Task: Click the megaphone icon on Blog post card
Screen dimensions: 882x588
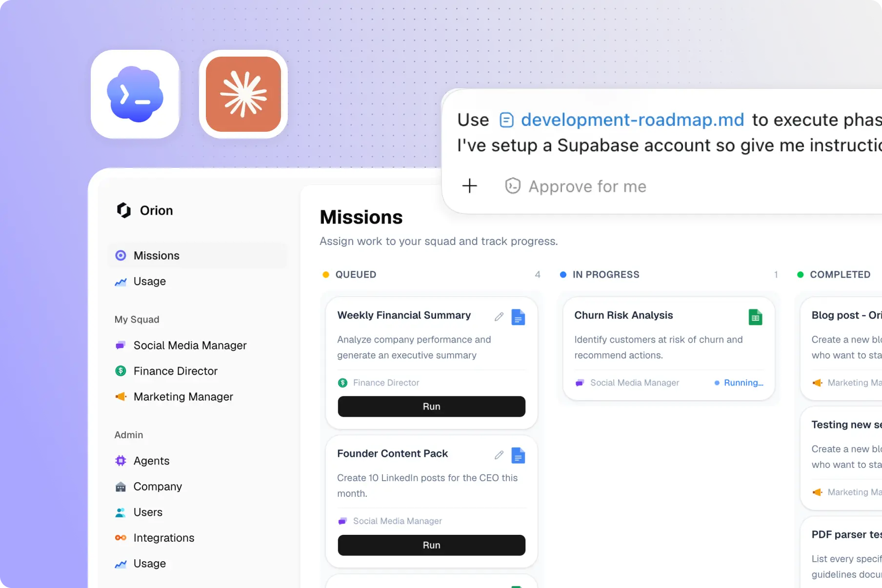Action: tap(818, 383)
